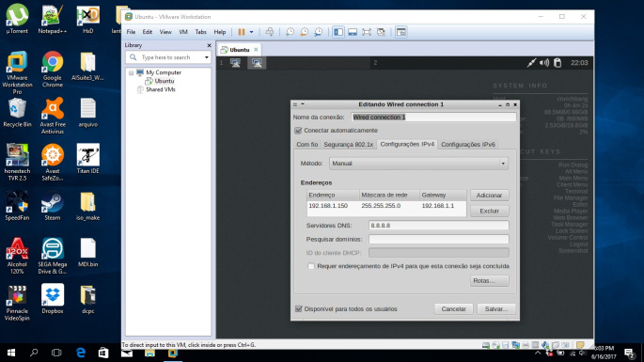Select the 192.168.1.150 address cell
The image size is (644, 362).
[328, 206]
